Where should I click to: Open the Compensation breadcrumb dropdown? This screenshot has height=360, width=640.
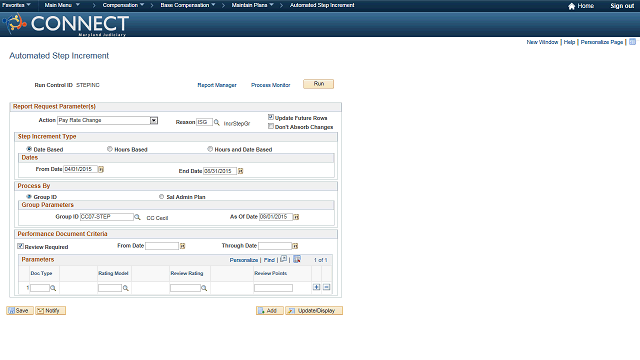[x=123, y=5]
